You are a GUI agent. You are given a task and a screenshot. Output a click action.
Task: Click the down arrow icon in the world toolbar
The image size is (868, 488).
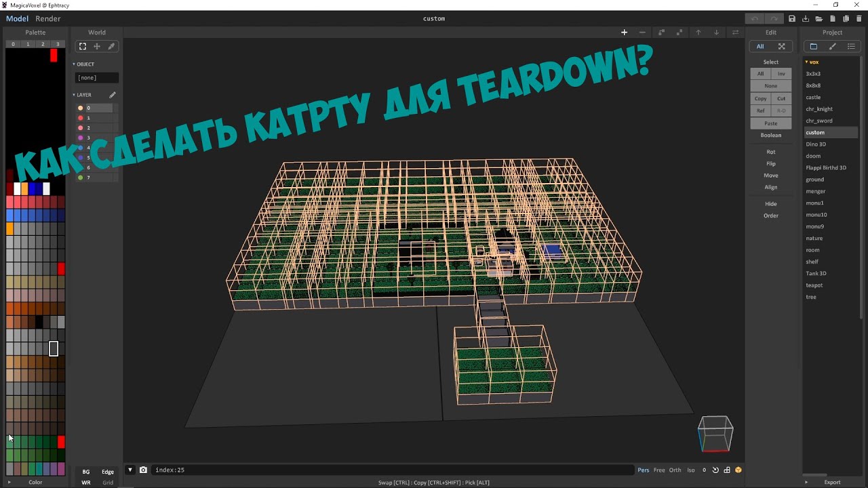point(716,33)
